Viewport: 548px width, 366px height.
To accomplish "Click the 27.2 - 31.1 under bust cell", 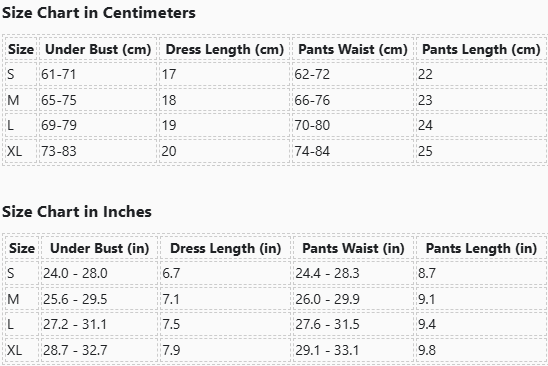I will (x=99, y=325).
